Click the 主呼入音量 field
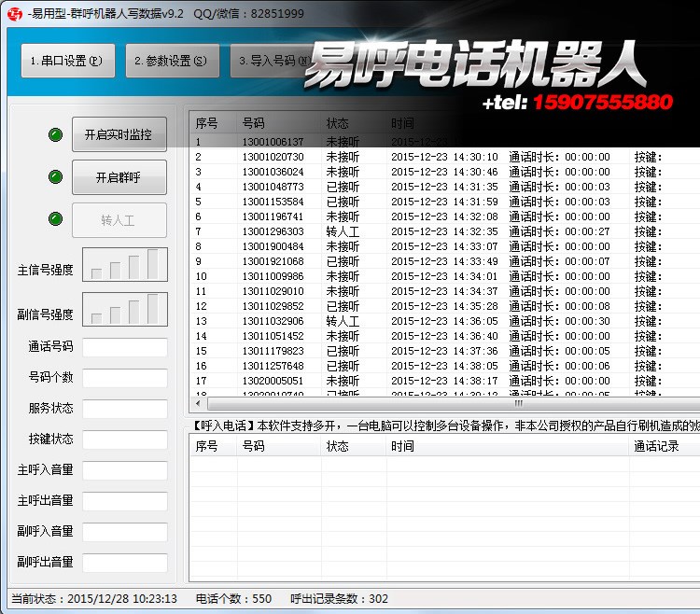The image size is (700, 614). click(x=125, y=470)
